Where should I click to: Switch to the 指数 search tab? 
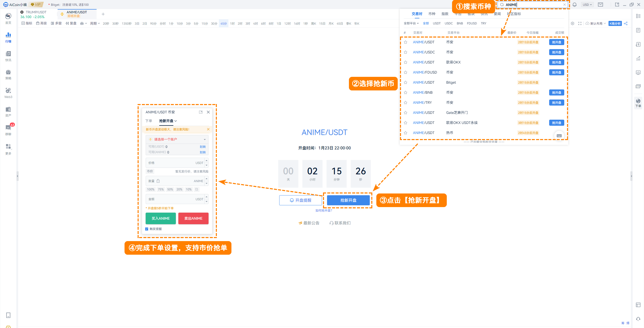pos(445,14)
